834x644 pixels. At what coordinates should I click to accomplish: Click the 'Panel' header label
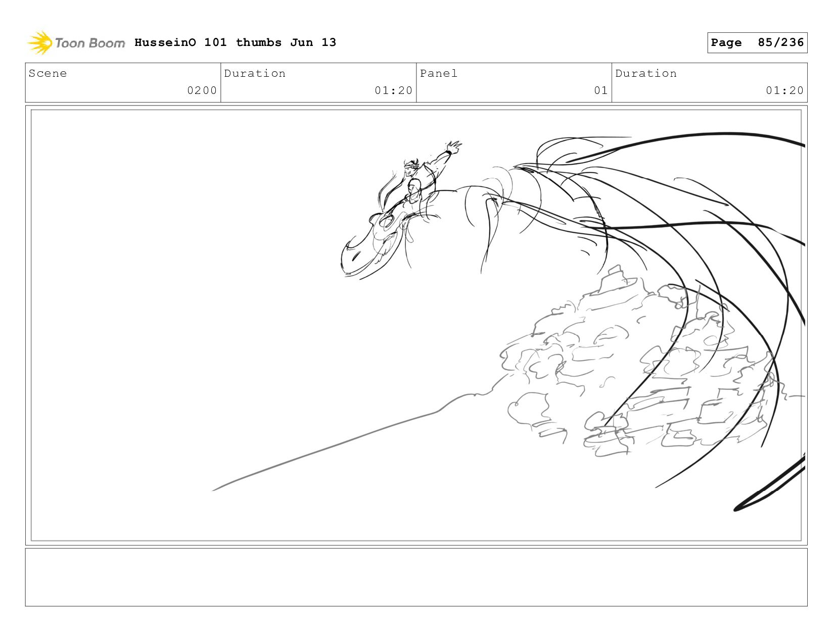[x=439, y=73]
